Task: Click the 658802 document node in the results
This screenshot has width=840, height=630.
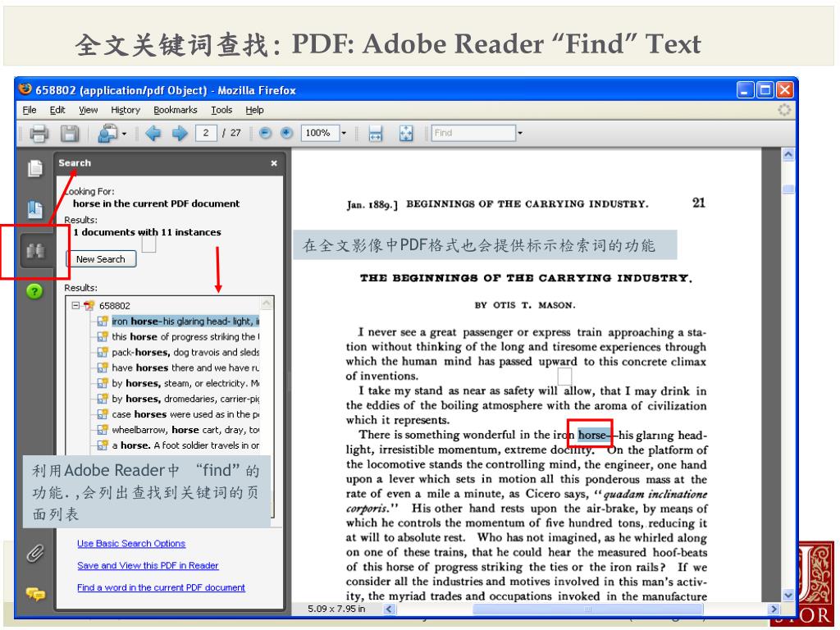Action: 114,306
